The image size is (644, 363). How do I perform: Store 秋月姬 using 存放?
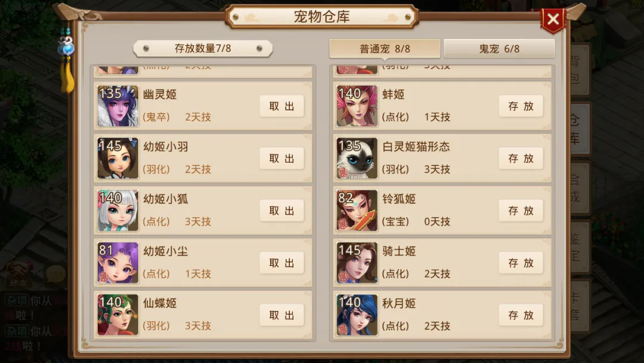(521, 315)
